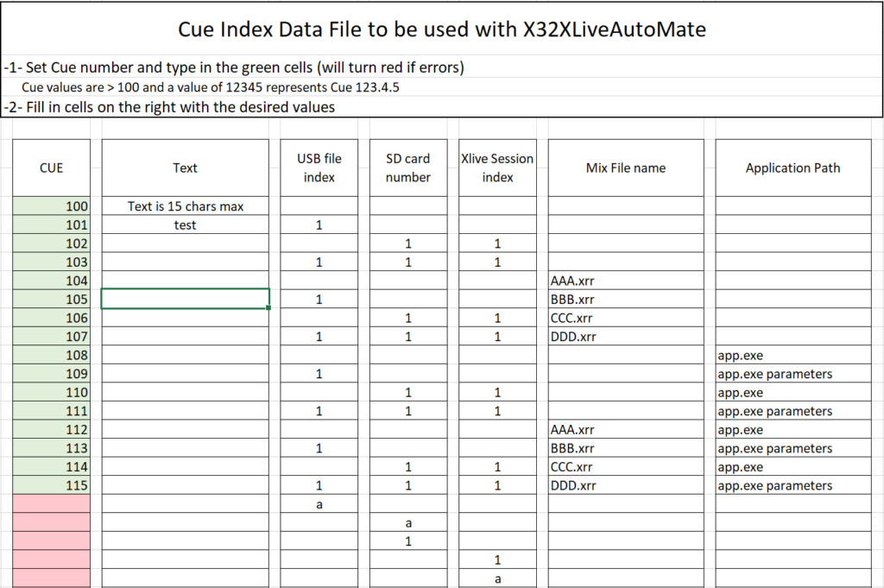Select CCC.xrr in row 114
884x588 pixels.
coord(626,466)
